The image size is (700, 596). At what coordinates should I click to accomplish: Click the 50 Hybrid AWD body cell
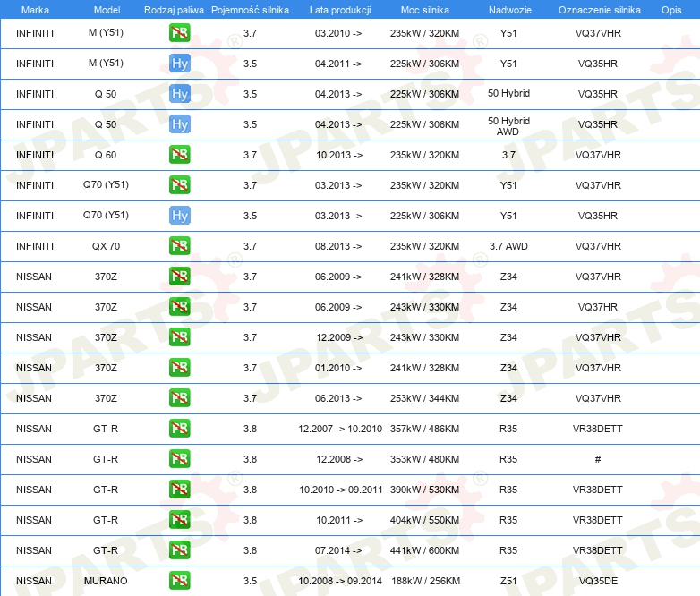tap(508, 125)
